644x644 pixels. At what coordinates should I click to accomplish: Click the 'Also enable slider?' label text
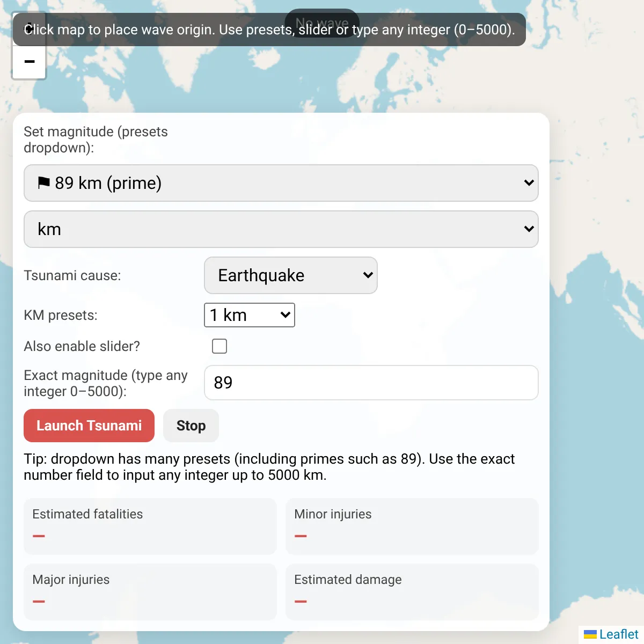[x=82, y=346]
